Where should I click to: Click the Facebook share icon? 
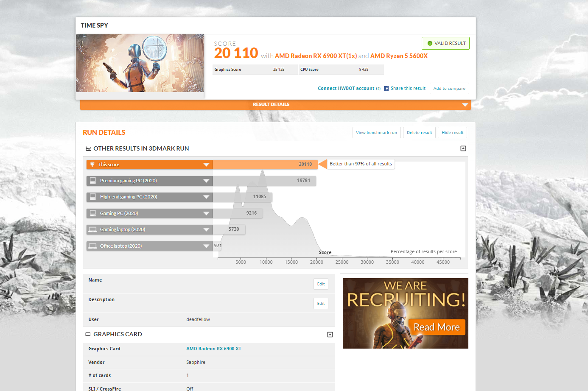(x=386, y=89)
